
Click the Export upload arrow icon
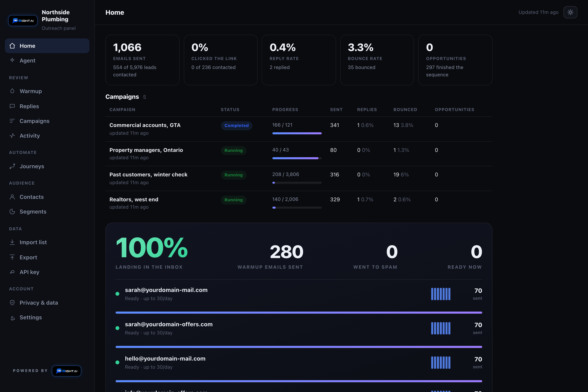[x=12, y=257]
